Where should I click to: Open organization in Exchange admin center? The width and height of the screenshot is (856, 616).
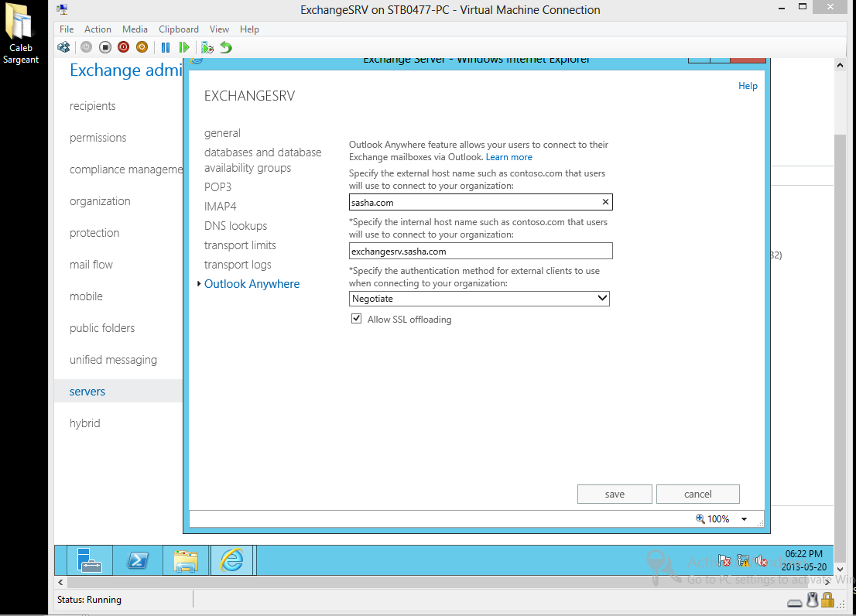100,201
